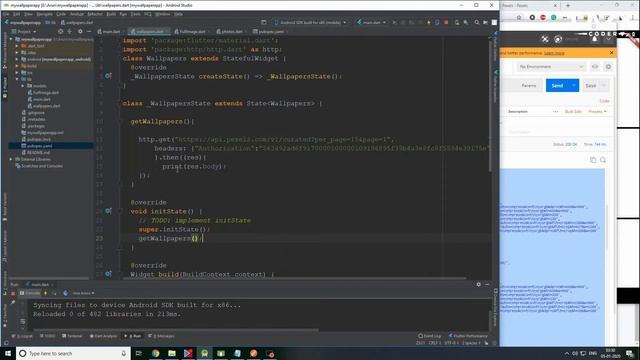The width and height of the screenshot is (640, 360).
Task: Click the override gutter icon beside build method
Action: [108, 274]
